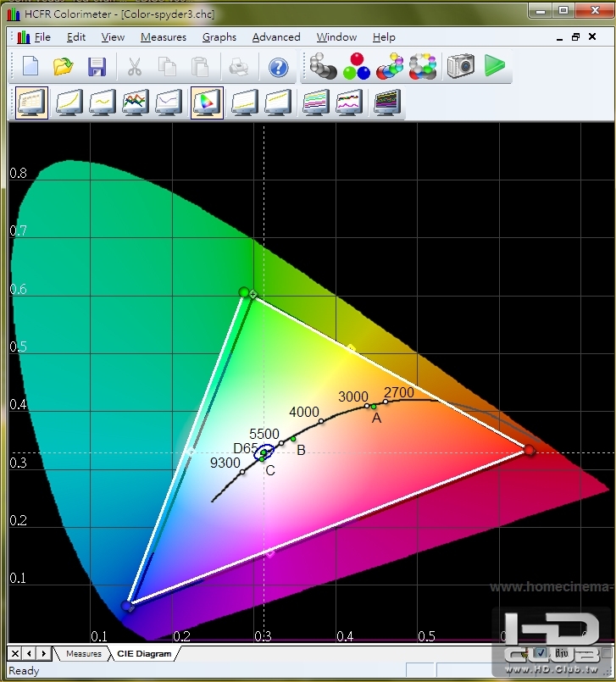Start continuous measures with green play arrow
This screenshot has width=616, height=682.
(x=495, y=66)
